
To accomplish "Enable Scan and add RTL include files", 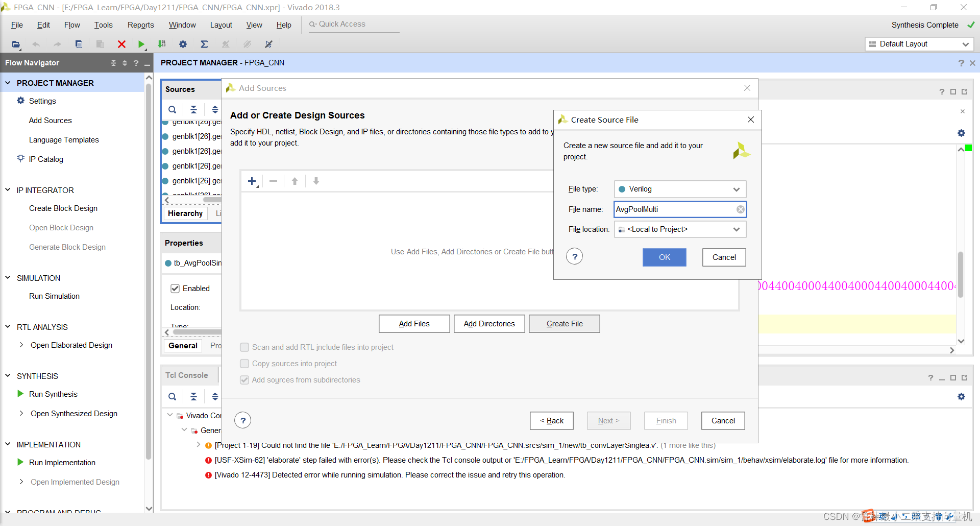I will tap(244, 347).
